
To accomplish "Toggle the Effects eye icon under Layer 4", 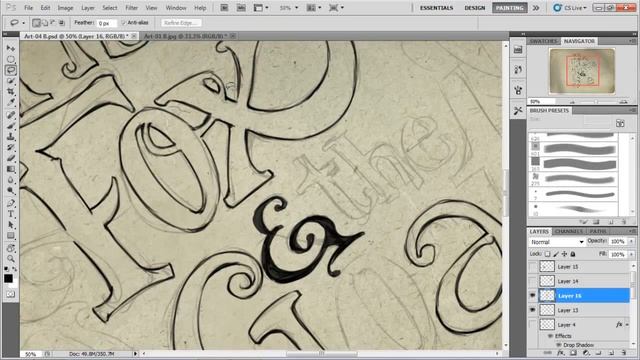I will [x=550, y=336].
